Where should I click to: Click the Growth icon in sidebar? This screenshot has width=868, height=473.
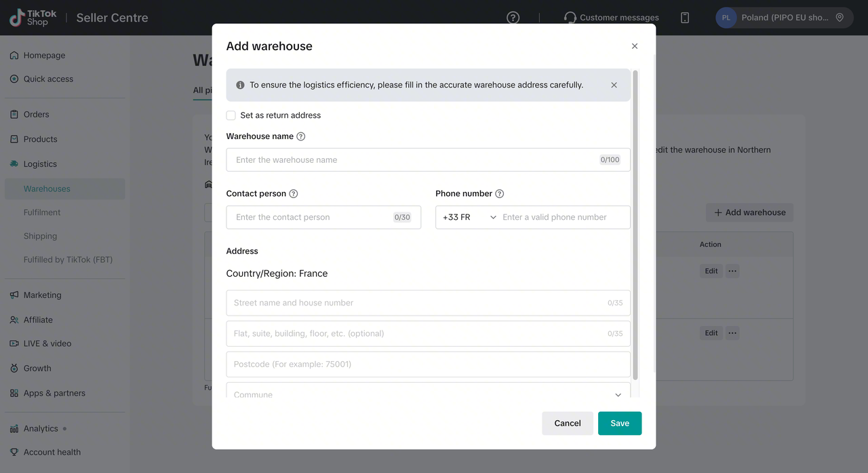pos(14,368)
